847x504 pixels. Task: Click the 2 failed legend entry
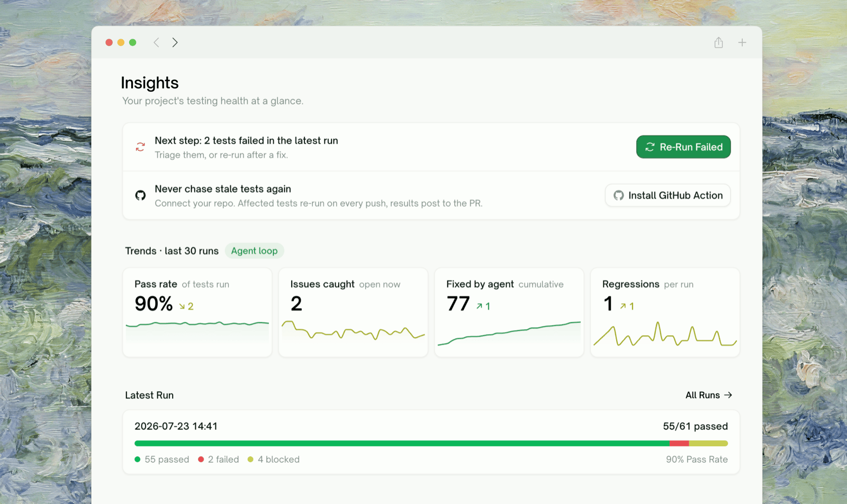click(218, 460)
